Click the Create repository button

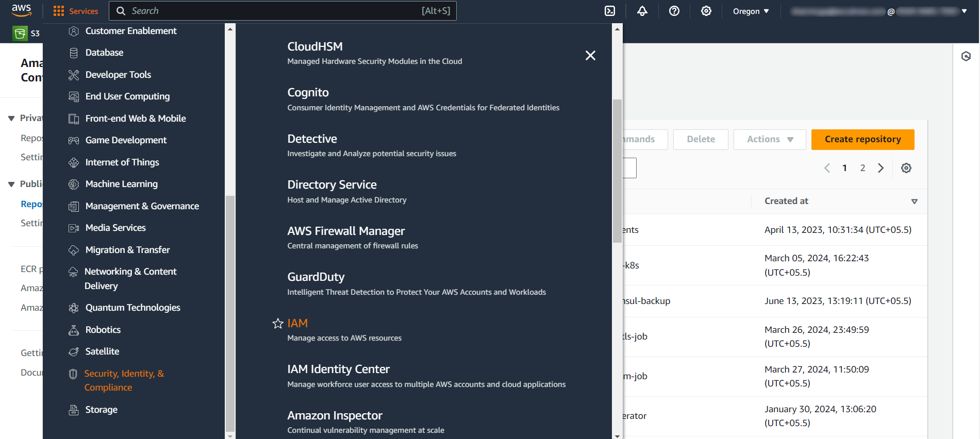pyautogui.click(x=862, y=139)
